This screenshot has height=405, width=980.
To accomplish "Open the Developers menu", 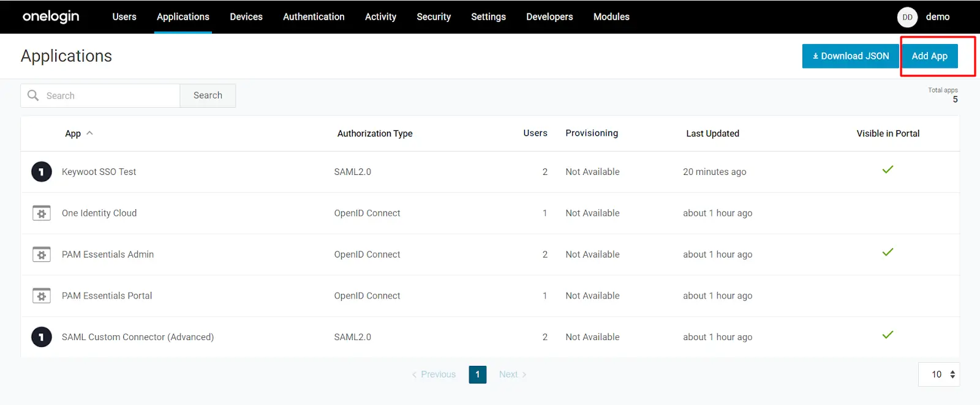I will click(x=549, y=17).
